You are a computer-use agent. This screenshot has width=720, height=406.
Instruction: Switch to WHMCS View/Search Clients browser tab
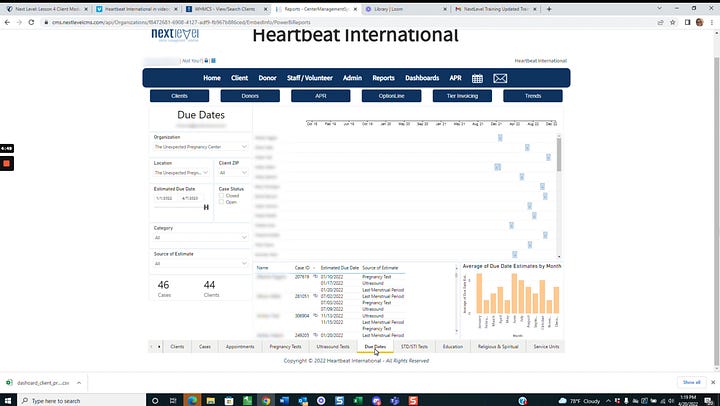[225, 9]
